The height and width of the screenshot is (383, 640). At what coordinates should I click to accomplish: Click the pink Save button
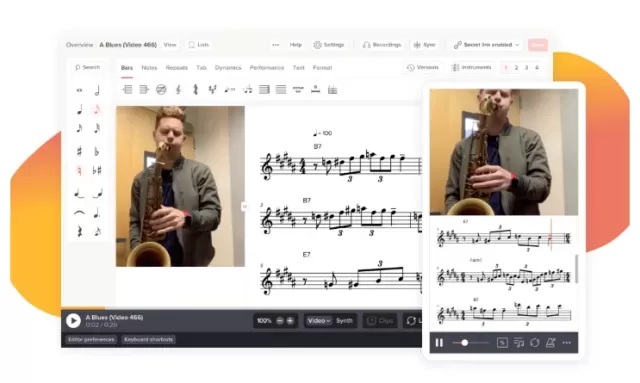pos(538,45)
